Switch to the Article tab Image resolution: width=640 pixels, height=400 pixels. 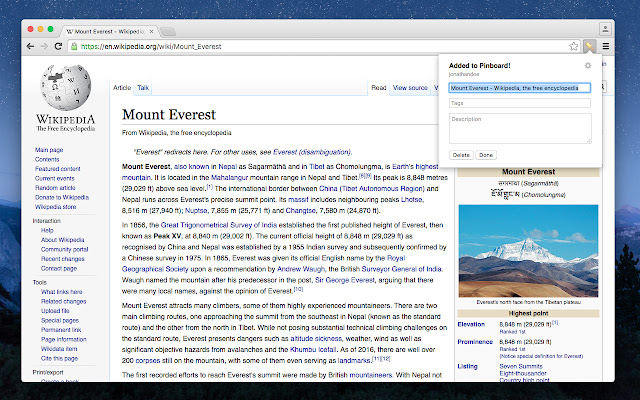point(122,88)
